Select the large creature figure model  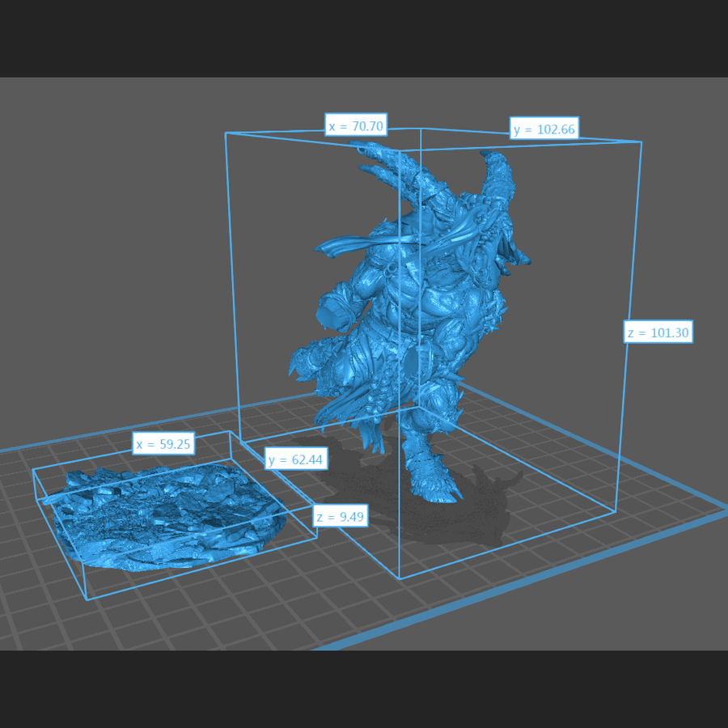click(x=404, y=307)
